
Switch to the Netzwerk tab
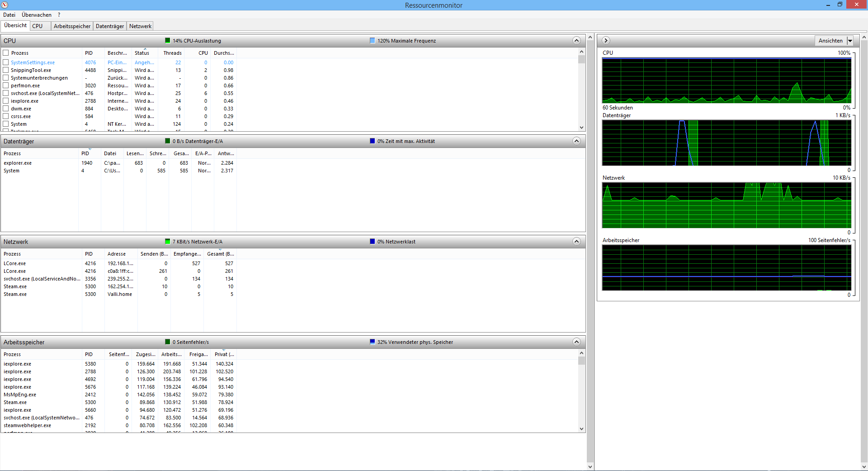coord(140,26)
